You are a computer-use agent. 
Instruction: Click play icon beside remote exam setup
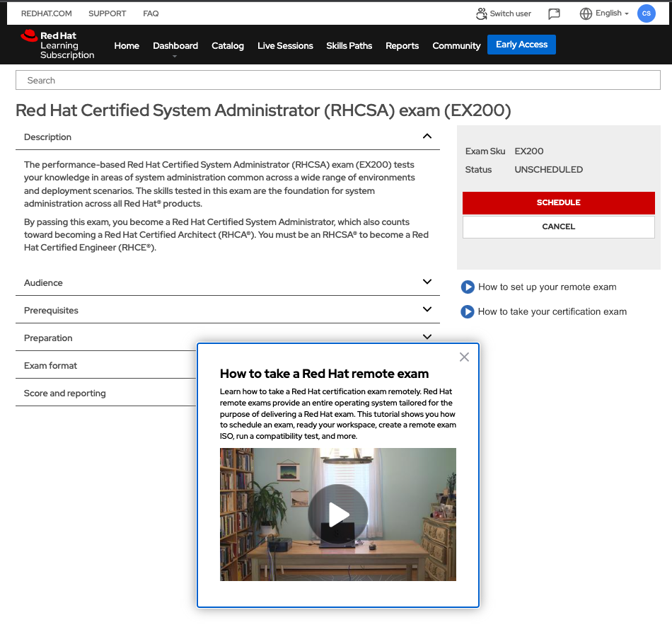pyautogui.click(x=468, y=287)
